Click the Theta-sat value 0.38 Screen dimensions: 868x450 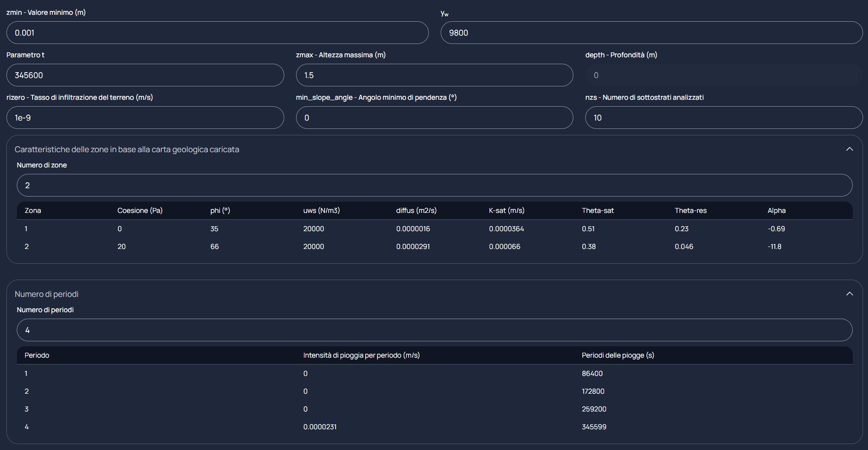(589, 246)
